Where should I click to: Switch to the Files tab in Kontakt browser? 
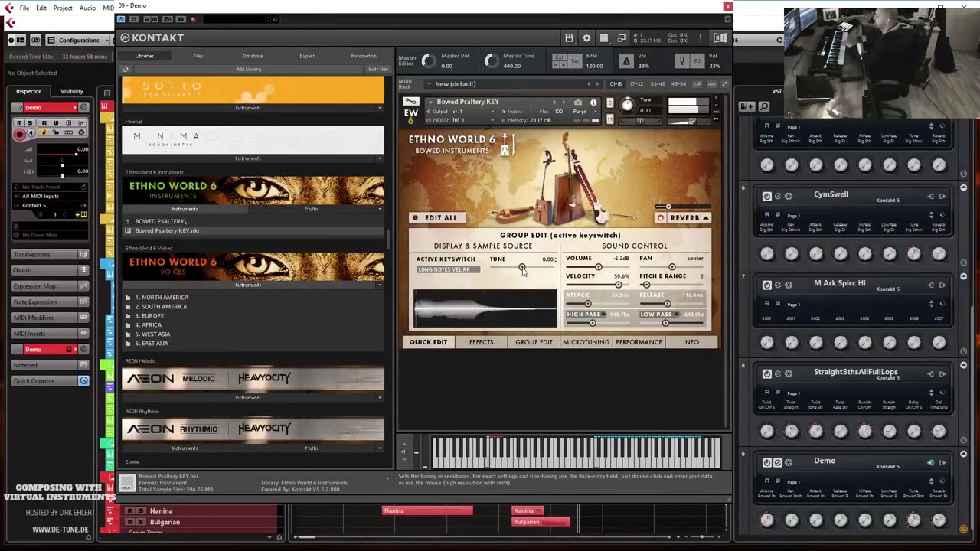point(198,56)
